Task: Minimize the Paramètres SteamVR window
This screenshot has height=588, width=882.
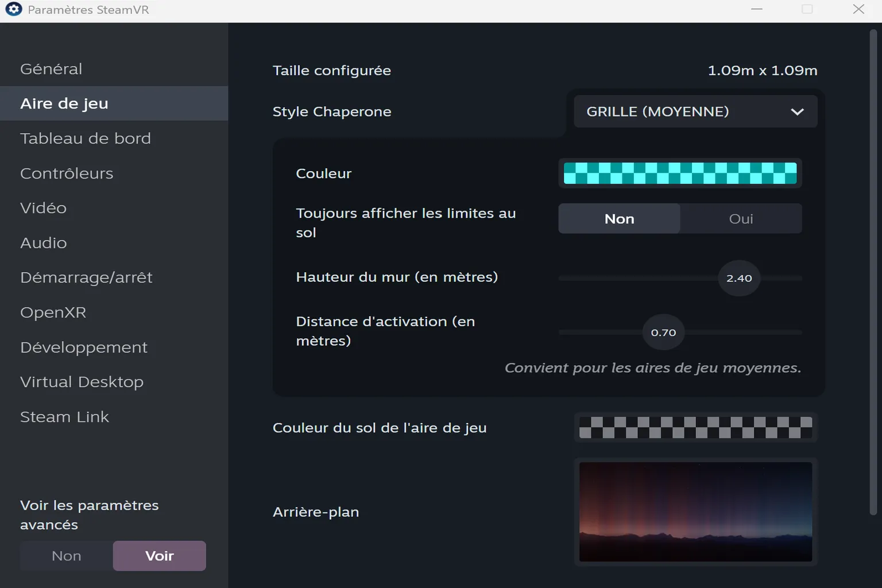Action: point(757,9)
